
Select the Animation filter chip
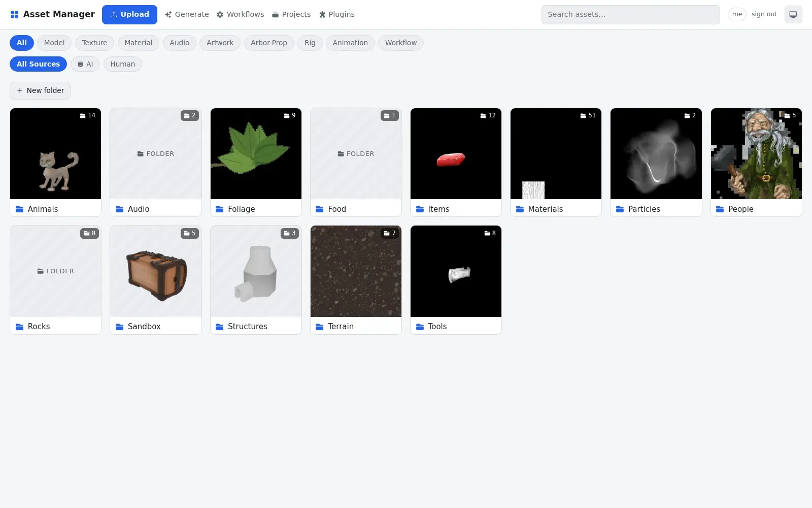click(350, 43)
